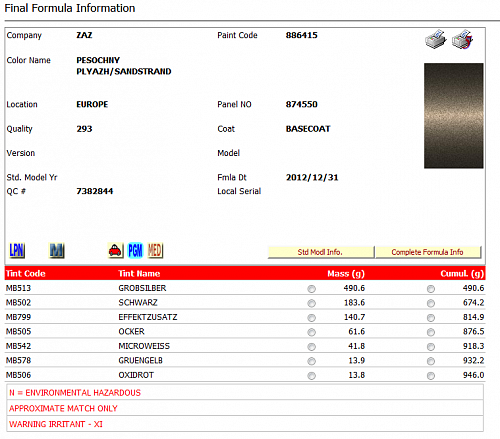The height and width of the screenshot is (439, 500).
Task: Select the MB799 EFFEKTZUSATZ row
Action: (x=245, y=317)
